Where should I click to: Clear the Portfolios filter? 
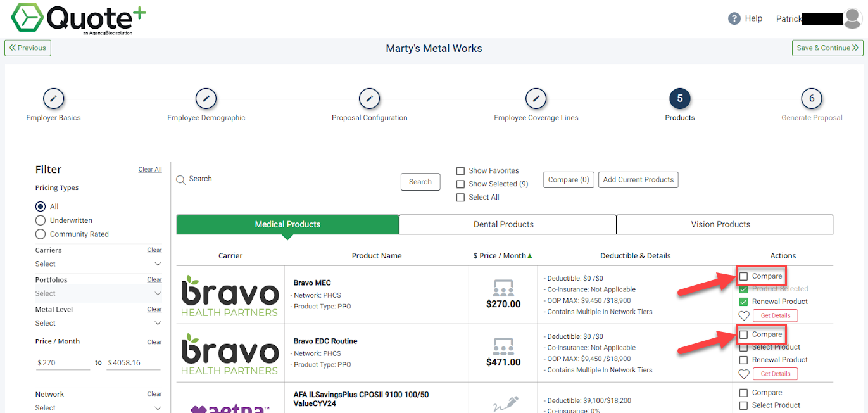(154, 279)
